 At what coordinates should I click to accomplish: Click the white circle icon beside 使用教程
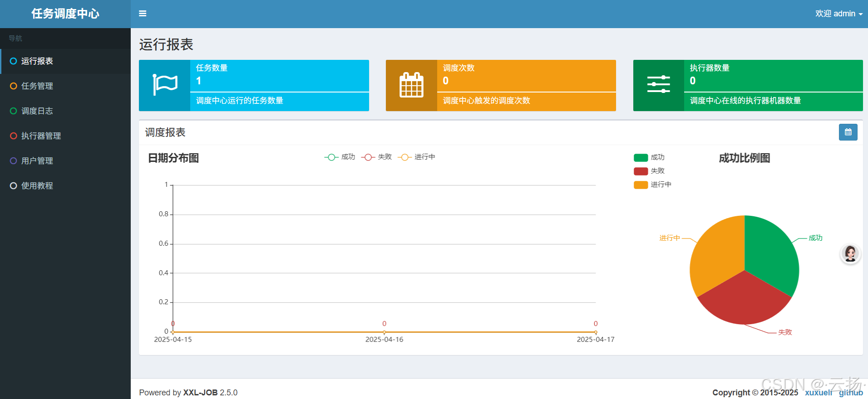point(13,186)
